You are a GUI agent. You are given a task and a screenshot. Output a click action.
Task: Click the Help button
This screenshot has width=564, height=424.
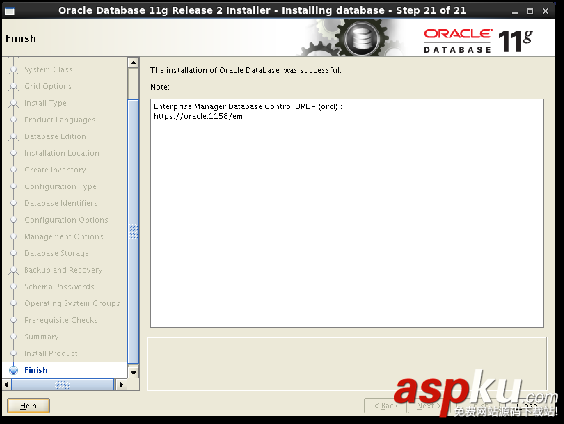coord(28,406)
